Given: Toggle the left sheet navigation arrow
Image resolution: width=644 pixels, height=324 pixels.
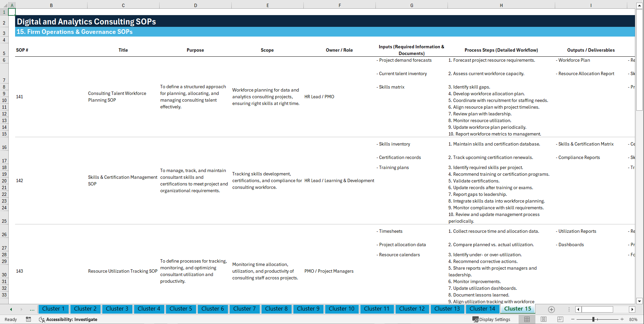Looking at the screenshot, I should (x=11, y=309).
